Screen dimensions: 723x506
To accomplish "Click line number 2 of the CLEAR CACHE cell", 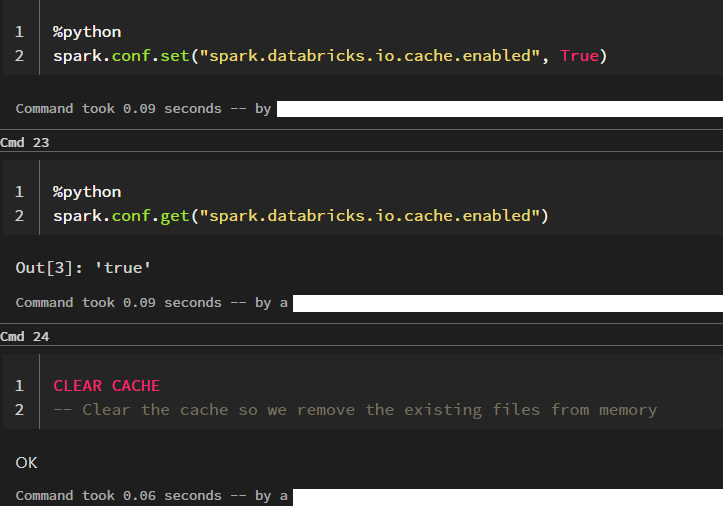I will 19,410.
